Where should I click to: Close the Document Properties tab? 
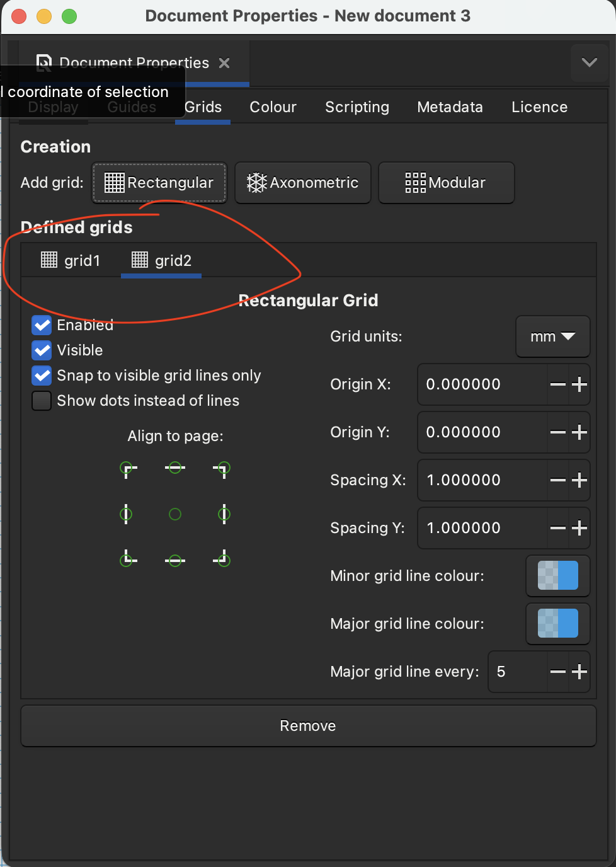pos(224,63)
